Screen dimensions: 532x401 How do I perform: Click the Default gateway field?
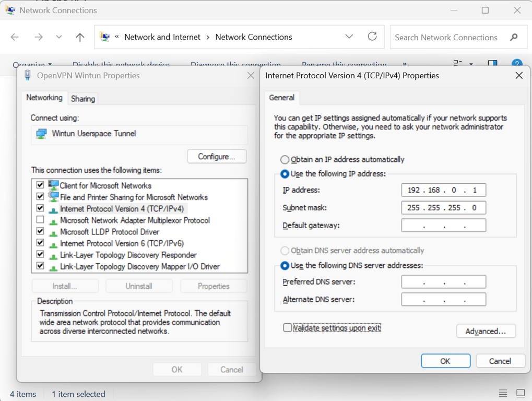coord(443,225)
